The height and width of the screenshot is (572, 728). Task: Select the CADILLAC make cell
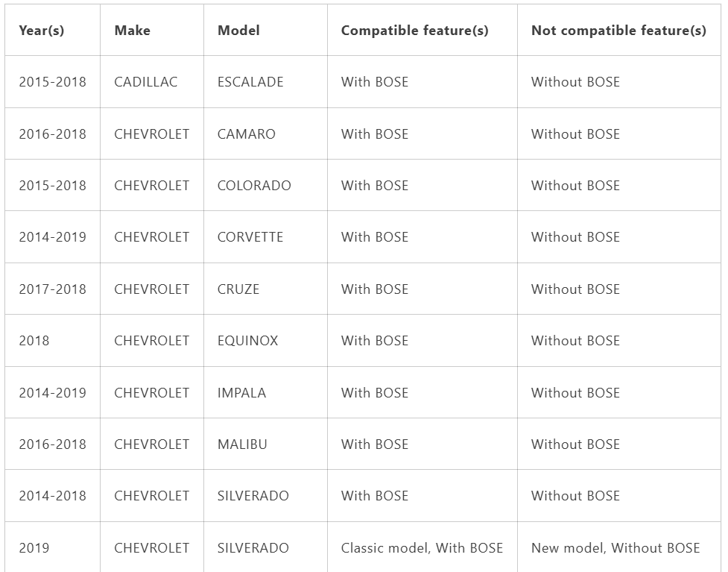146,82
